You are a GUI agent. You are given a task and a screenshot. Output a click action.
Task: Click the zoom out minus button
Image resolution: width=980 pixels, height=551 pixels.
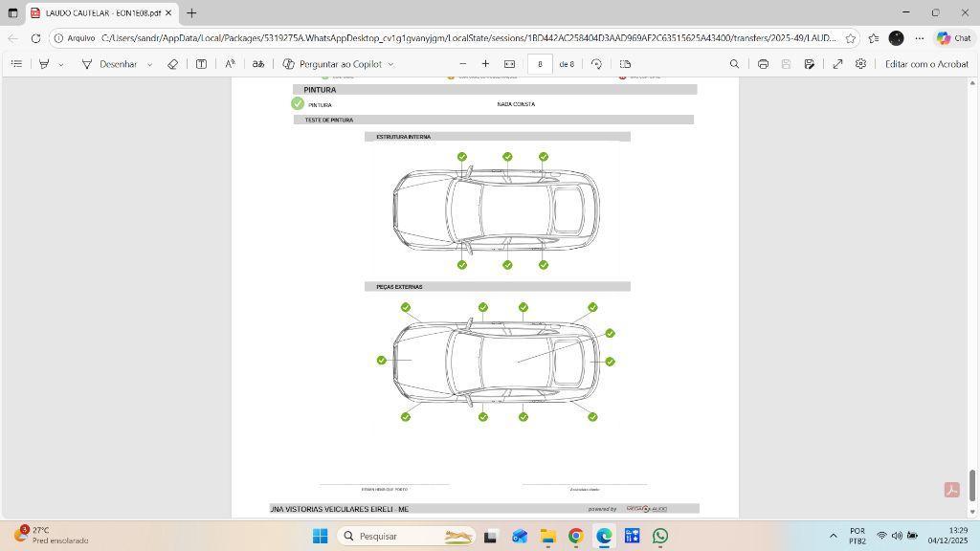pos(463,64)
